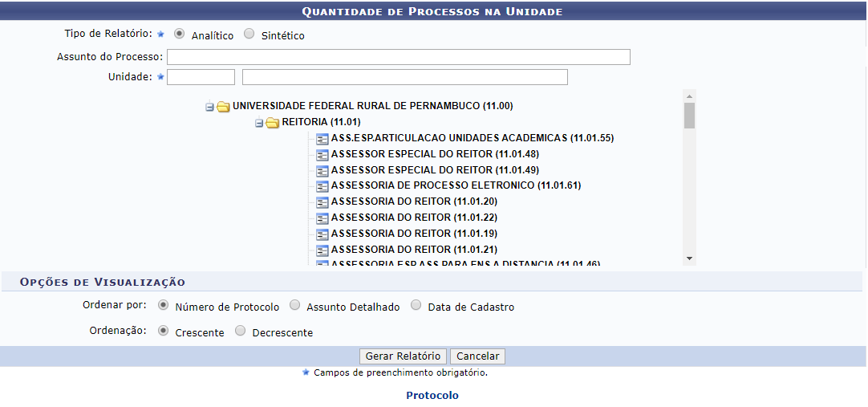Open the Protocolo link

coord(432,396)
